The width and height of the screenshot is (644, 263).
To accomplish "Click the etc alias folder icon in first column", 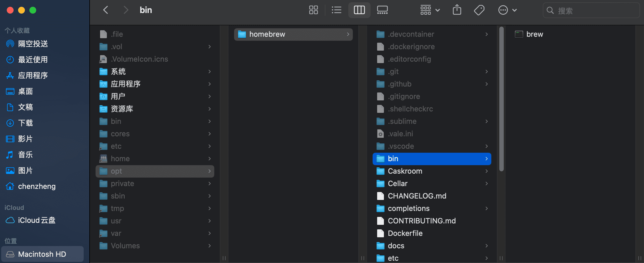I will coord(103,146).
